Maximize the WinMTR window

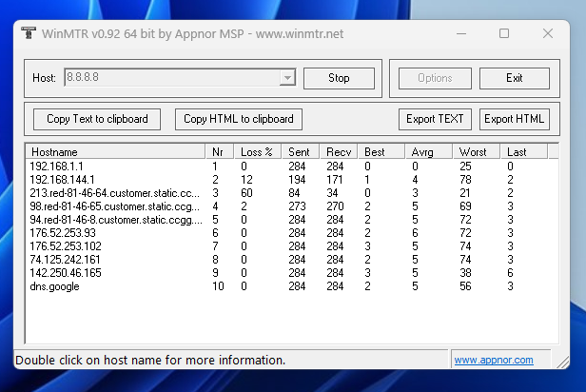504,33
